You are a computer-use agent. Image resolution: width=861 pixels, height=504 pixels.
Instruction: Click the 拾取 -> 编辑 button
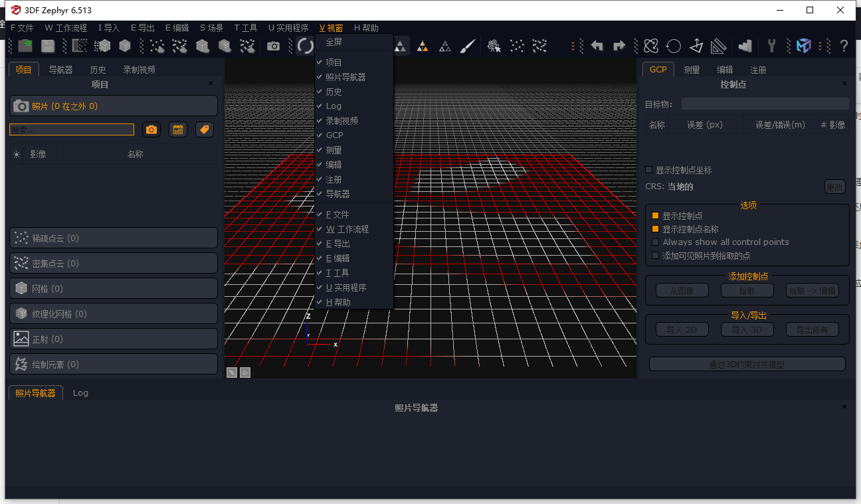[x=812, y=290]
